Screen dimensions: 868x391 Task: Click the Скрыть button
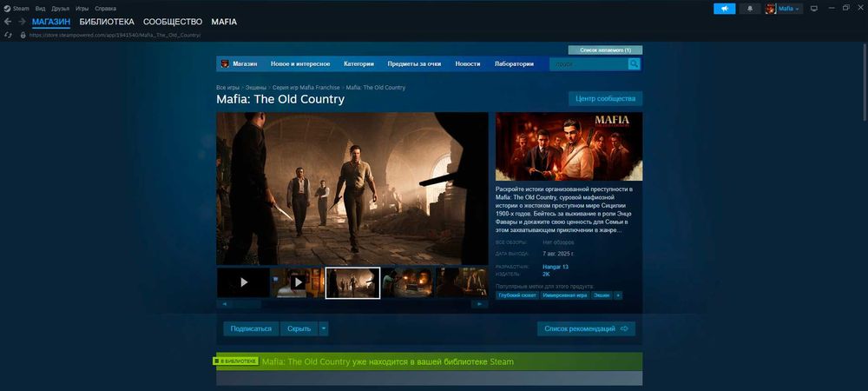point(299,328)
